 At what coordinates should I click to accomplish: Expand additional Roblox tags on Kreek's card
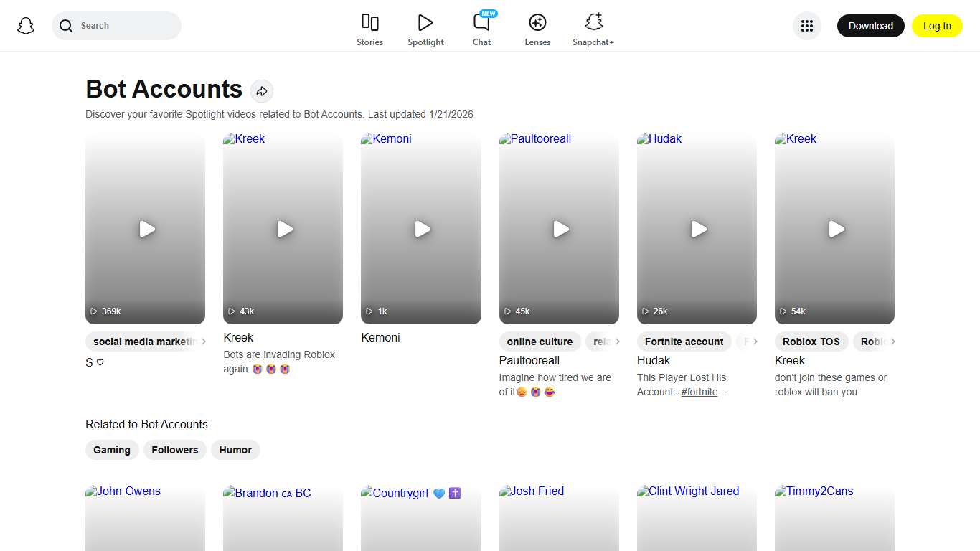pos(892,342)
